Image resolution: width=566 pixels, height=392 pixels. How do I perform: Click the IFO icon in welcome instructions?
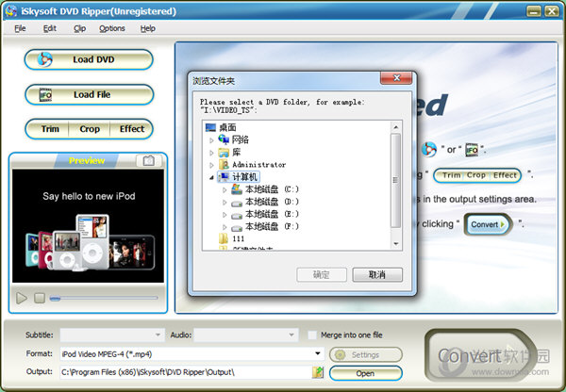(x=472, y=150)
